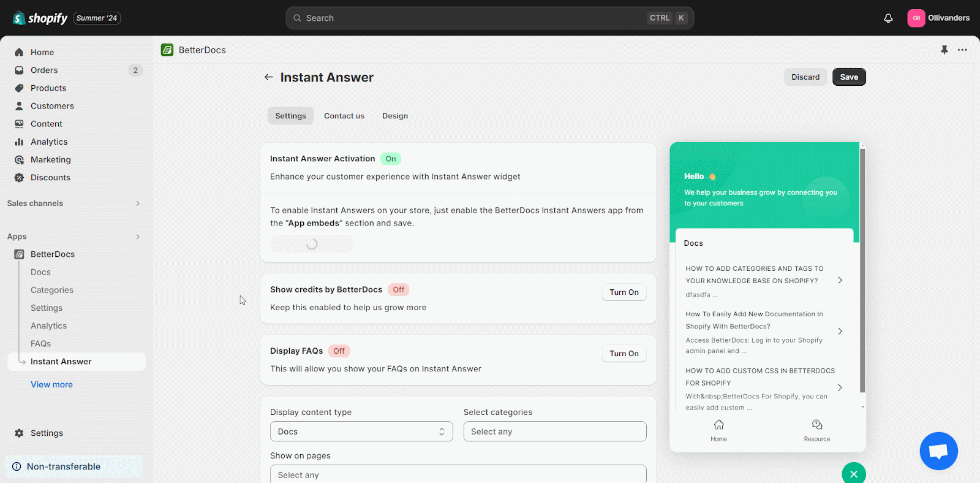Screen dimensions: 980x483
Task: Turn on Display FAQs
Action: [624, 354]
